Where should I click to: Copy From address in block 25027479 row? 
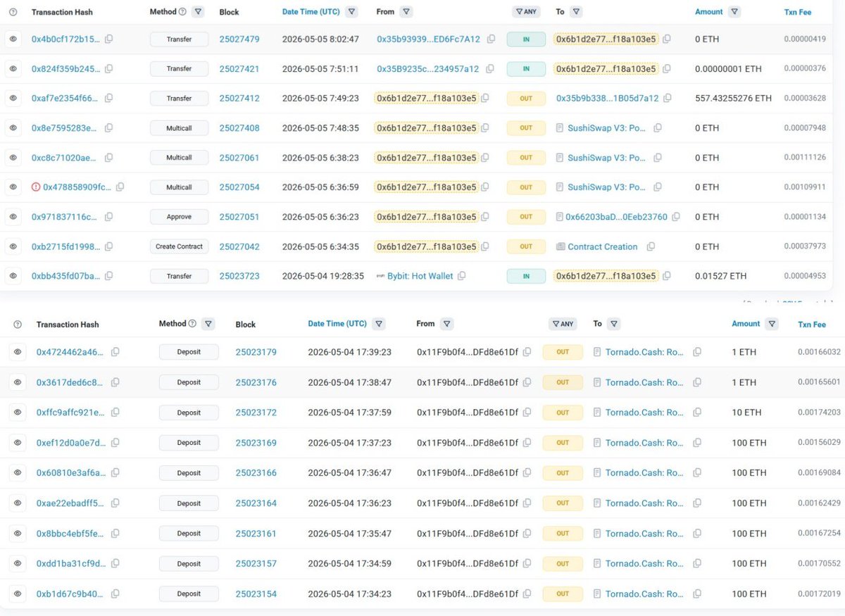(491, 39)
